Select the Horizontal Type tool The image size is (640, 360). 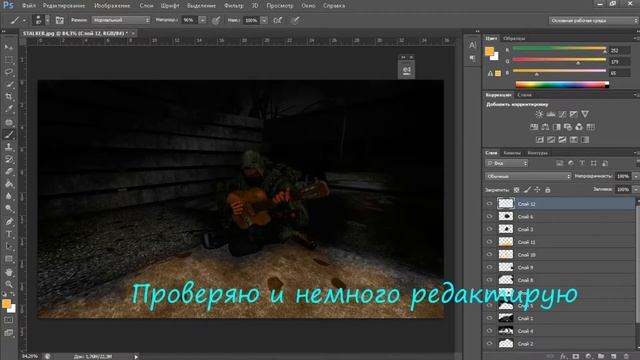(x=9, y=234)
